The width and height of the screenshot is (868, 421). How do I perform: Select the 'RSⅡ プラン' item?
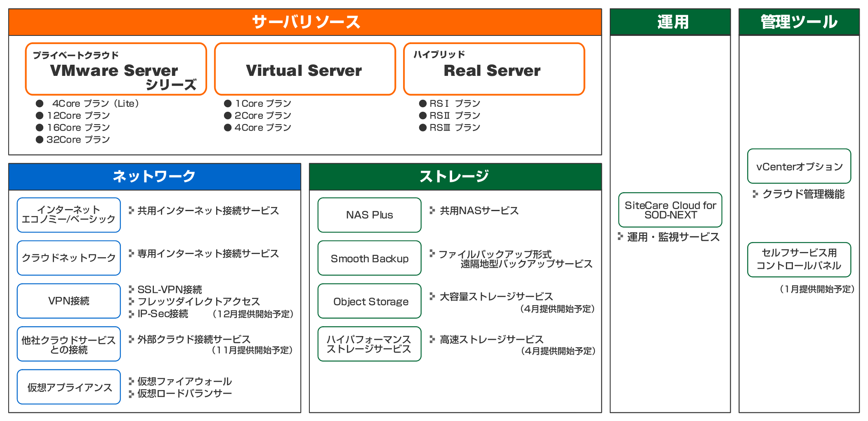click(455, 115)
